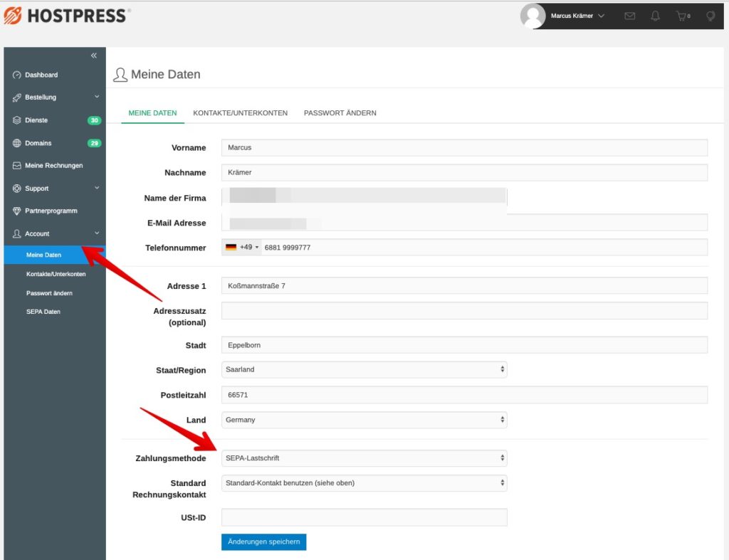Click the Domains globe icon
This screenshot has width=729, height=560.
pos(17,143)
